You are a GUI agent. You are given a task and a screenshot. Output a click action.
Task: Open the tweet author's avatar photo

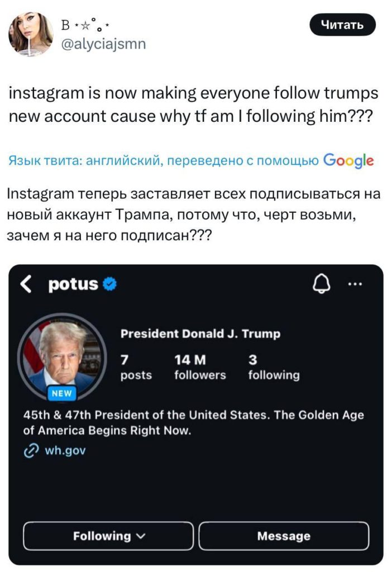coord(31,35)
